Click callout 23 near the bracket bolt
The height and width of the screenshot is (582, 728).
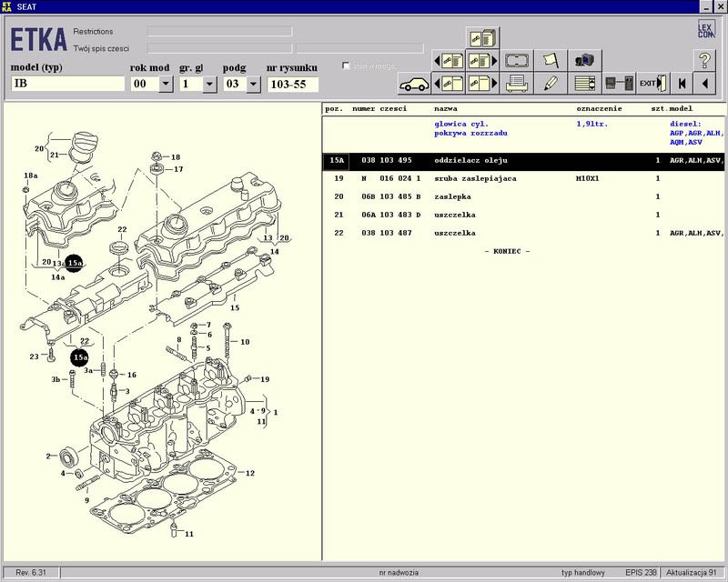click(34, 356)
